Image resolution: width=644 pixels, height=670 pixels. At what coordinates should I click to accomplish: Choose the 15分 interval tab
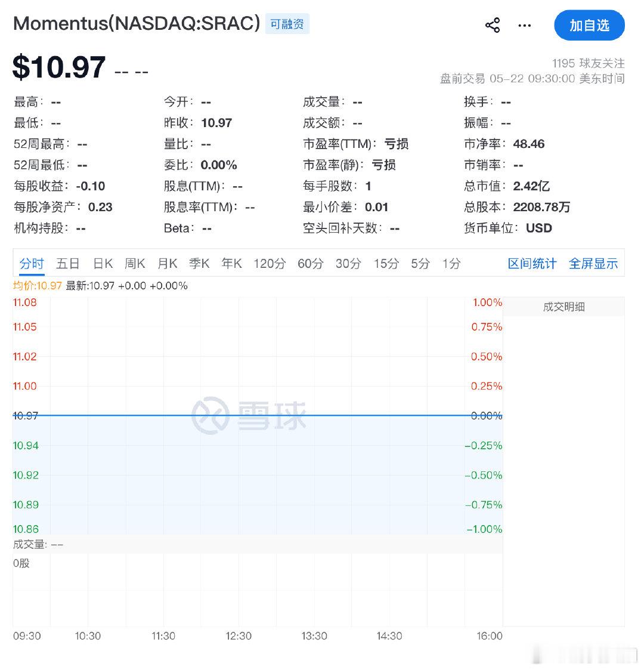(386, 264)
